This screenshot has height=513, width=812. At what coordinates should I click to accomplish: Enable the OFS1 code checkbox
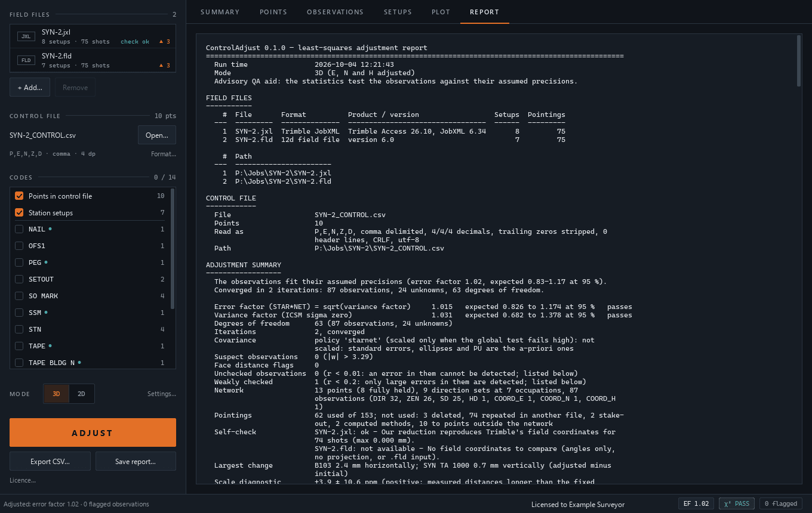19,246
